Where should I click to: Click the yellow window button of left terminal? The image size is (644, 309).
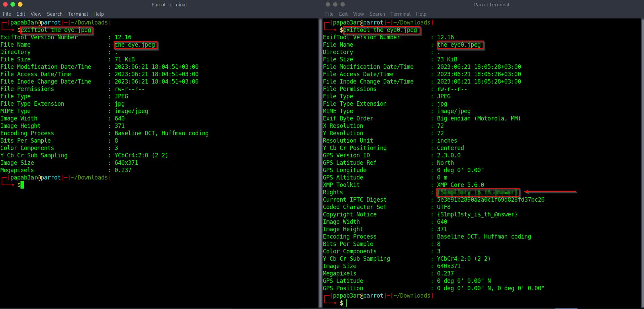[20, 4]
